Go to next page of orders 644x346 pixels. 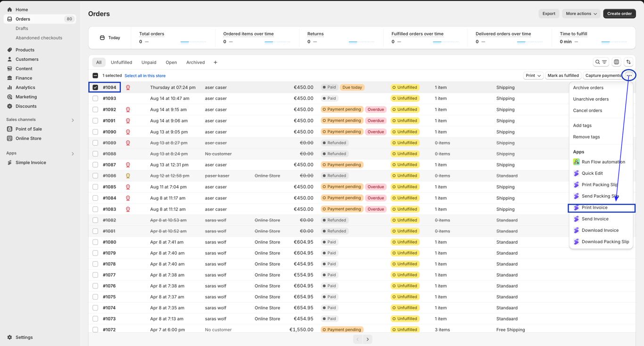(368, 339)
